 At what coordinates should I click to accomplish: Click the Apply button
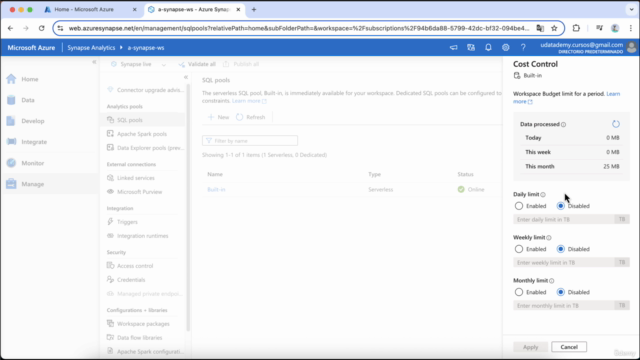531,347
